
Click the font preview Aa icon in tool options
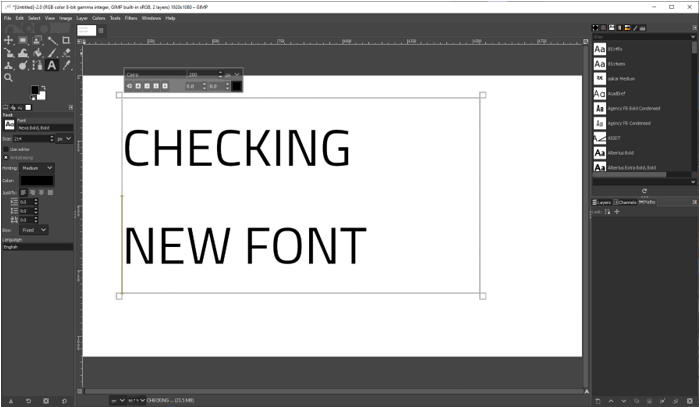click(9, 125)
